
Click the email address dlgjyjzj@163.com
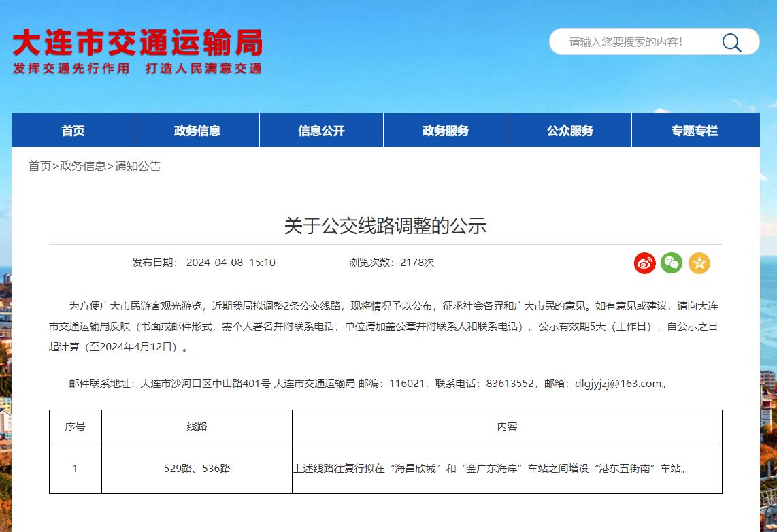[618, 384]
